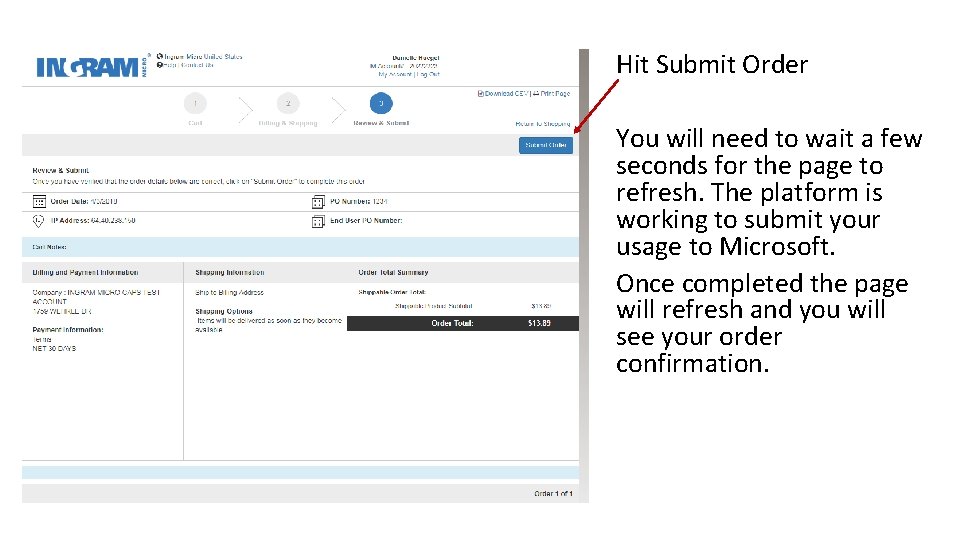Screen dimensions: 960x540
Task: Click the NET 30 DAYS terms text
Action: [54, 348]
